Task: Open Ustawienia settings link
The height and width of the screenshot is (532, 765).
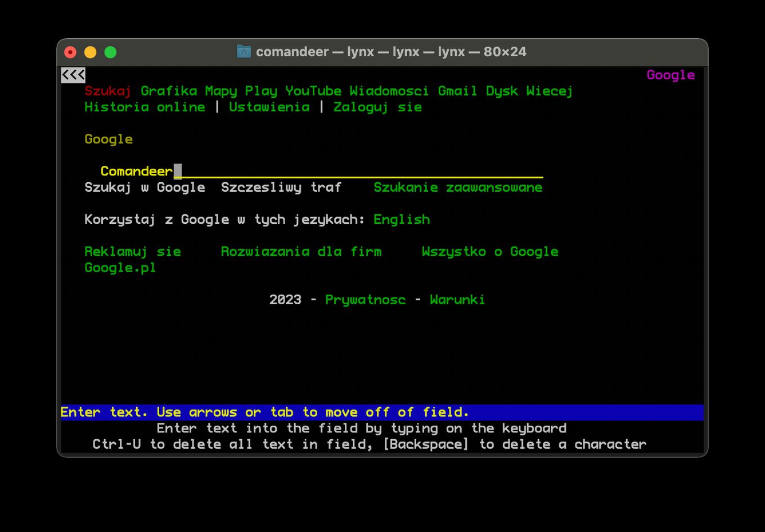Action: point(269,107)
